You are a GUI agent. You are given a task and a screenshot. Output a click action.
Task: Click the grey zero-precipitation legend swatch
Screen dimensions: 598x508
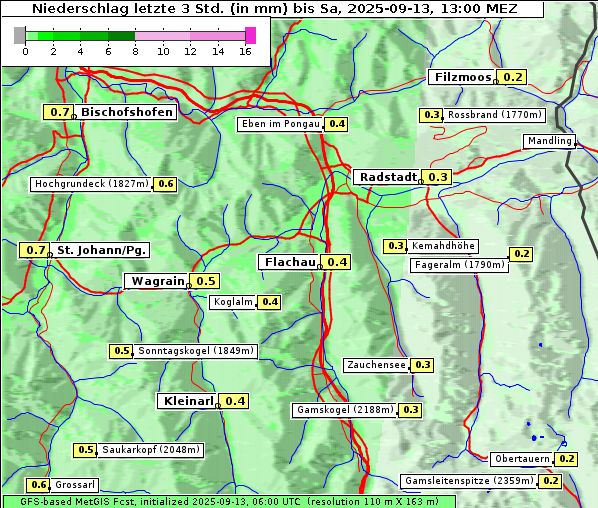pos(19,35)
